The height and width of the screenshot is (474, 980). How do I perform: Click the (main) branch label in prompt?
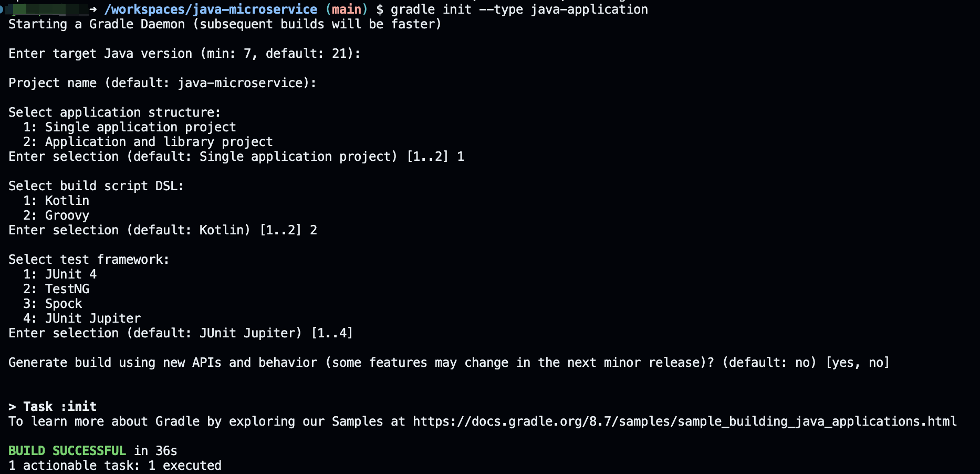(x=347, y=9)
